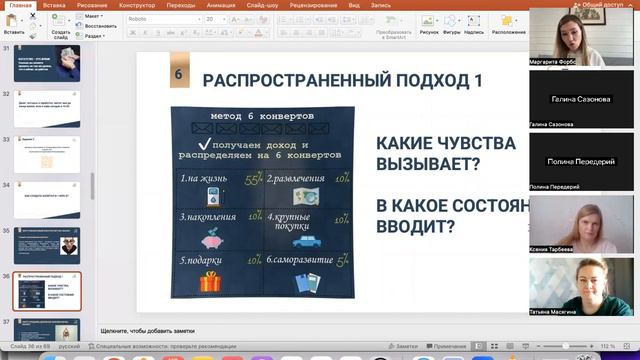
Task: Click the bulleted list icon
Action: tap(282, 19)
